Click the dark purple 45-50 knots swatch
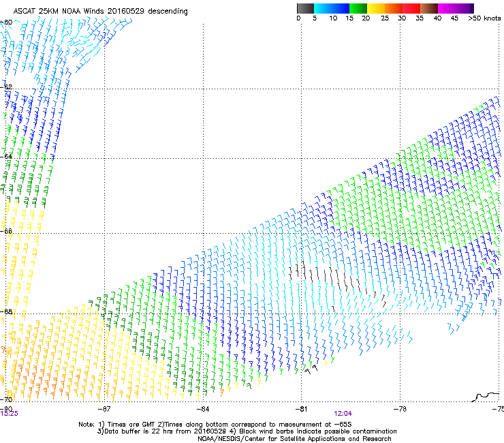This screenshot has width=504, height=443. pyautogui.click(x=464, y=8)
